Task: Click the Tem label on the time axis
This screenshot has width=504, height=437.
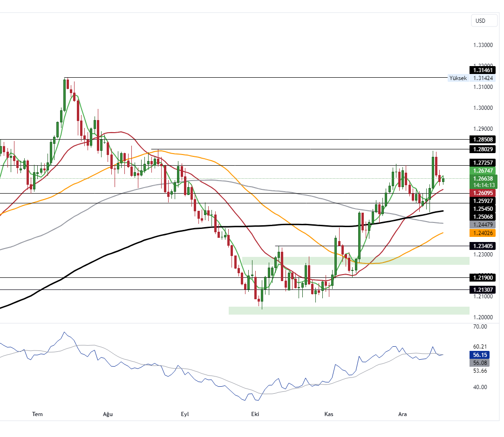Action: click(x=37, y=414)
